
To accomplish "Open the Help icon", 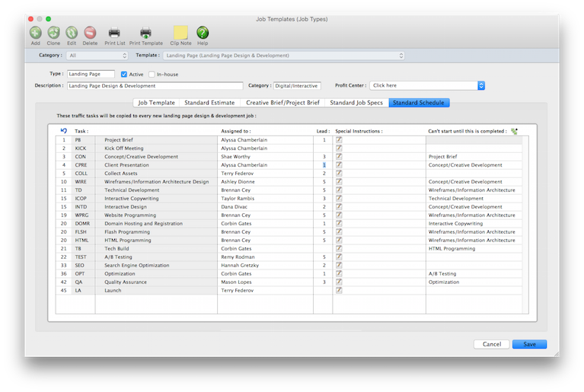I will [x=203, y=32].
